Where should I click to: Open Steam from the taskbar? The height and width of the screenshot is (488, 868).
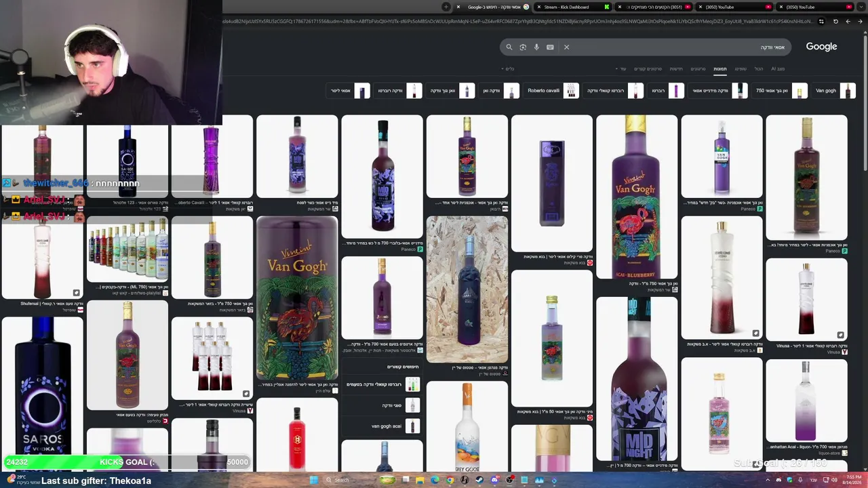(x=479, y=480)
